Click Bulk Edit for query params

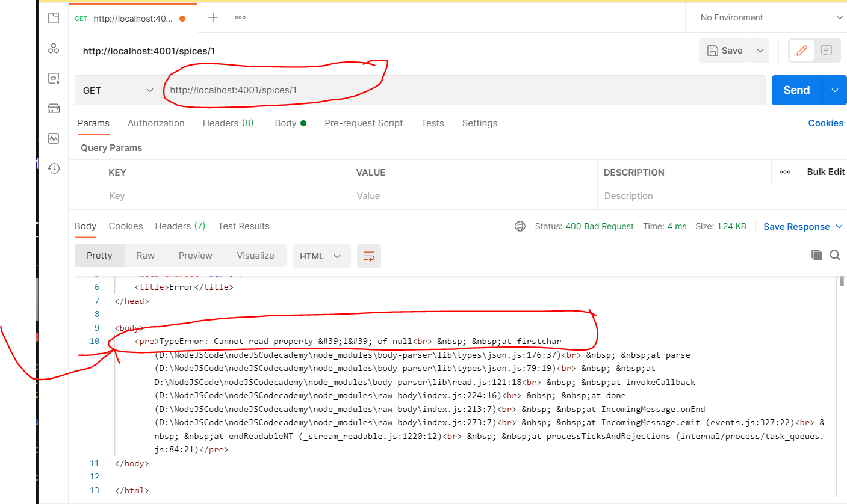825,172
